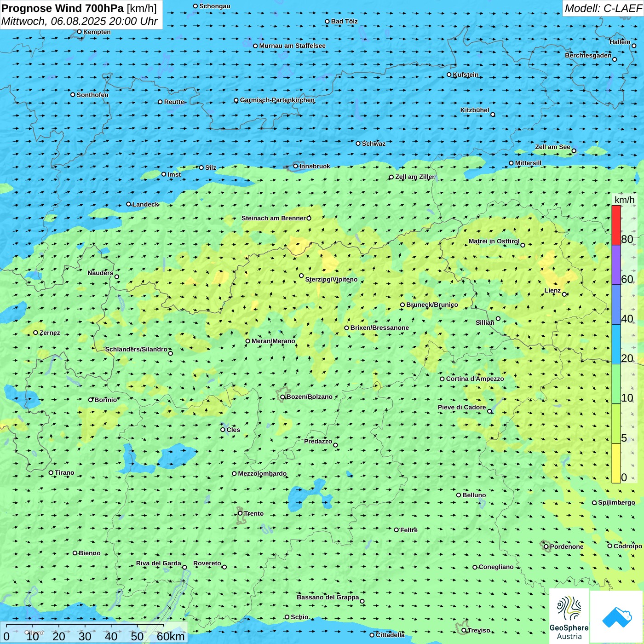Click the blue cloud logo icon

[x=616, y=617]
